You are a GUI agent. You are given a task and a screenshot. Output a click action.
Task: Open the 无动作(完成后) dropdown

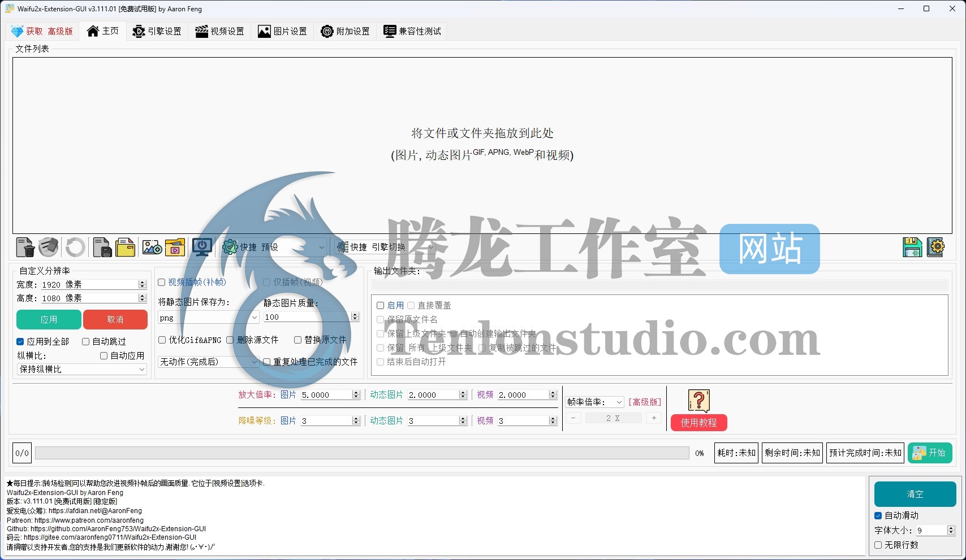coord(208,362)
